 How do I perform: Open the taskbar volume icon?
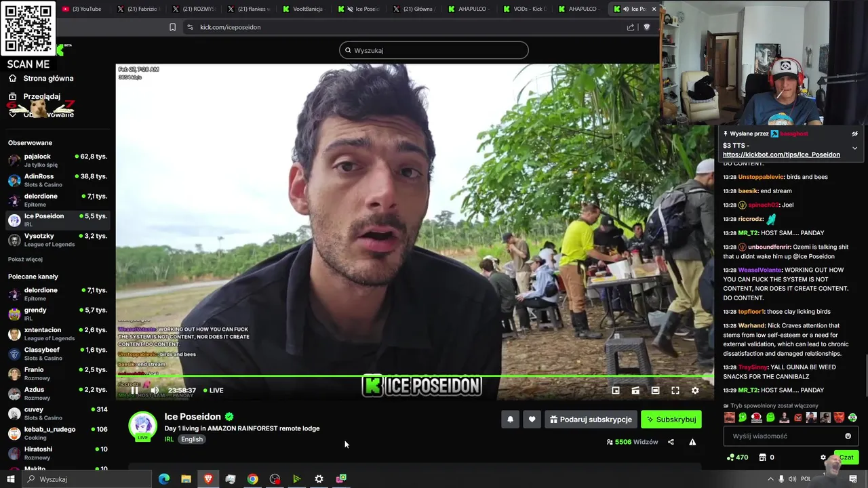tap(793, 479)
